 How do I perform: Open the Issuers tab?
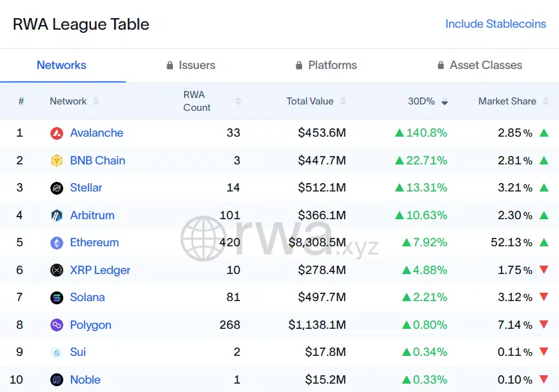click(191, 65)
